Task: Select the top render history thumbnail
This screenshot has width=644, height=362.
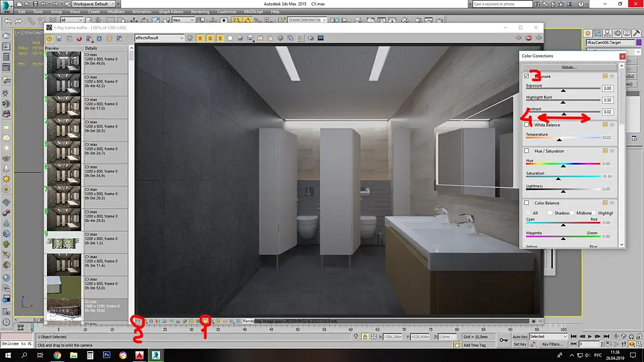Action: [64, 62]
